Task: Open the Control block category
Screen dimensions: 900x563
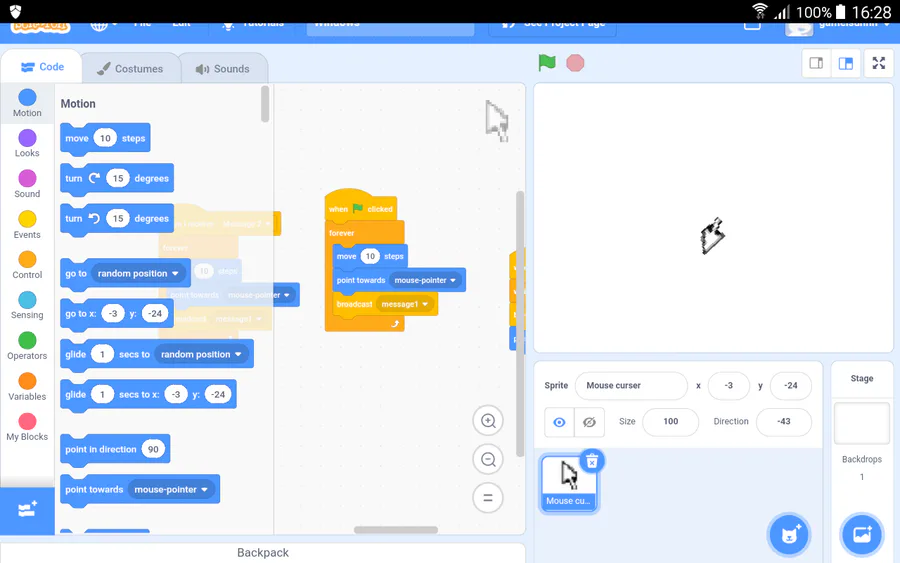Action: (x=27, y=265)
